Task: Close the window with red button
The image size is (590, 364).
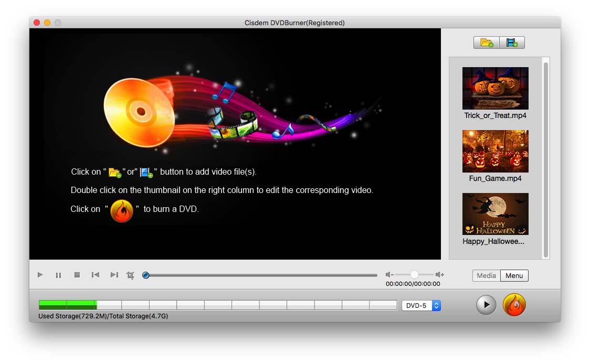Action: pos(37,23)
